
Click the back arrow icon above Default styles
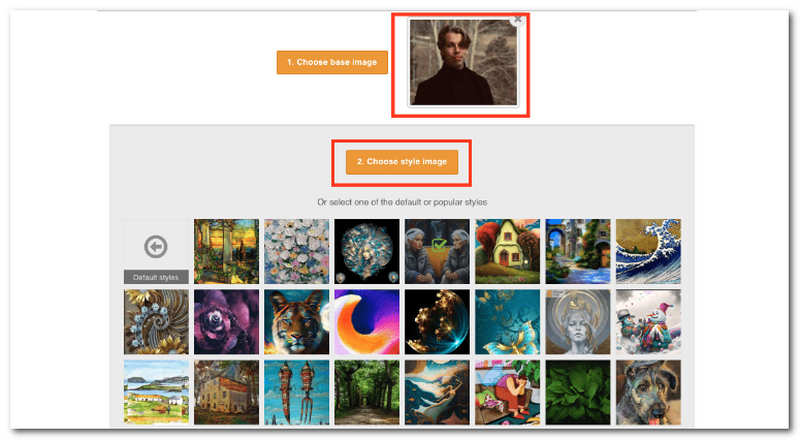pos(156,247)
